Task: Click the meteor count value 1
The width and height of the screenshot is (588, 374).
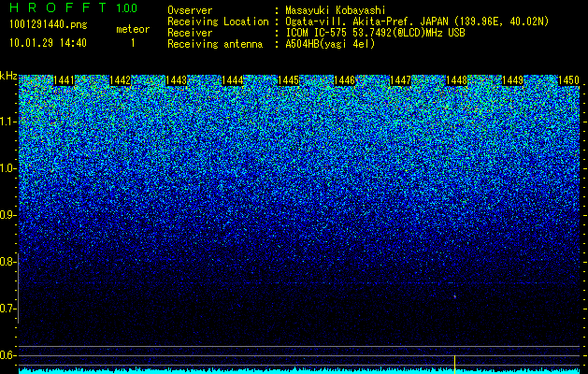Action: (x=133, y=43)
